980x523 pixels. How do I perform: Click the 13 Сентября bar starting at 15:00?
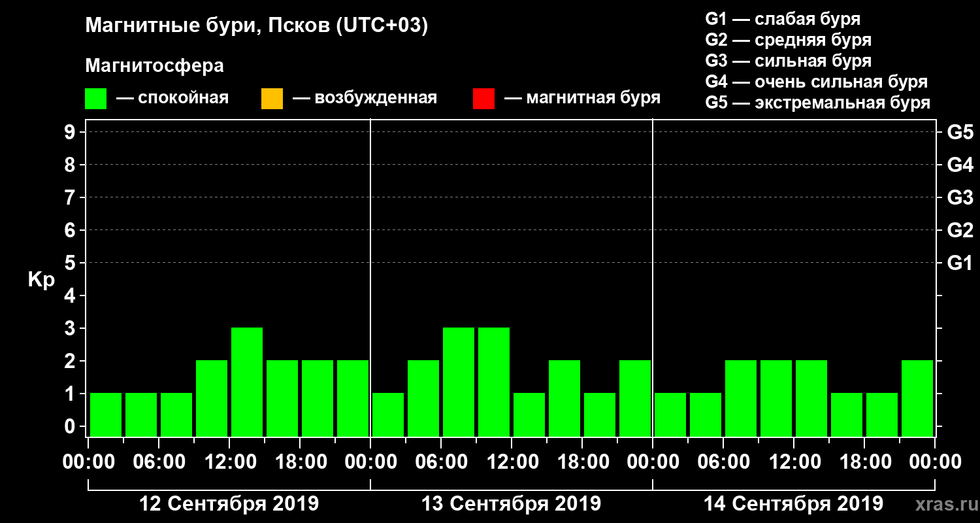564,398
